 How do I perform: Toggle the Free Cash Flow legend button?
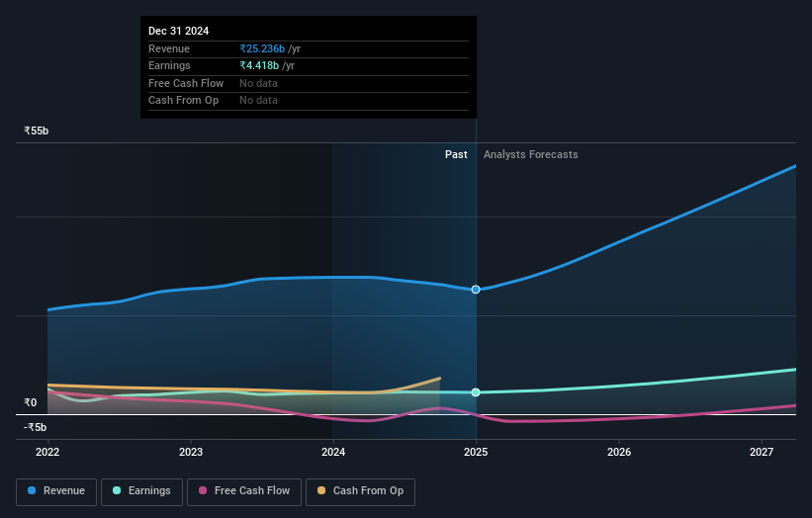pos(244,491)
